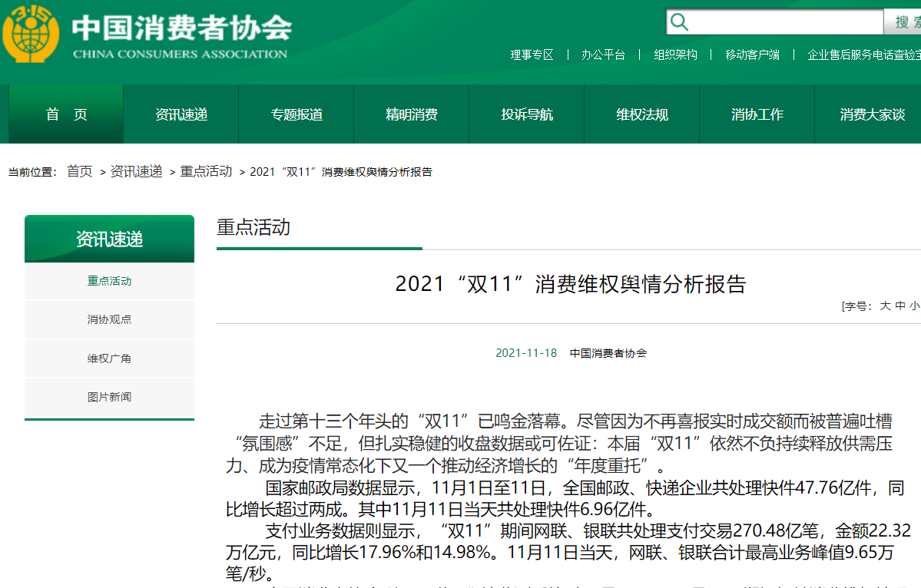This screenshot has width=921, height=588.
Task: Select 重点活动 in the left sidebar
Action: coord(109,281)
